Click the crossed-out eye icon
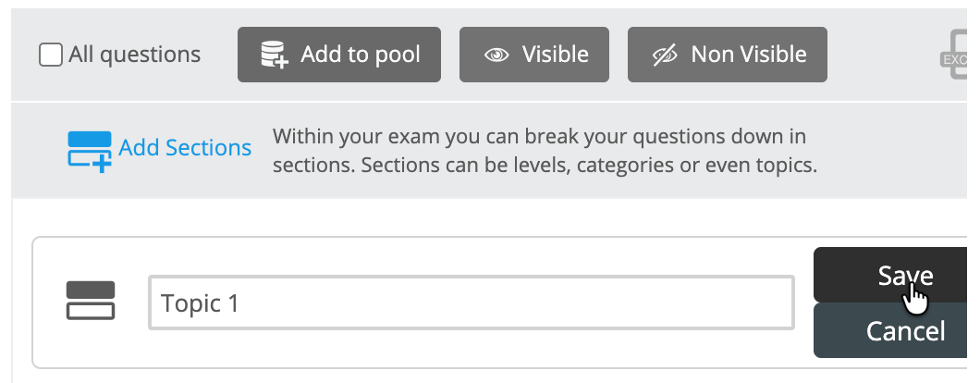This screenshot has width=980, height=383. click(x=665, y=56)
